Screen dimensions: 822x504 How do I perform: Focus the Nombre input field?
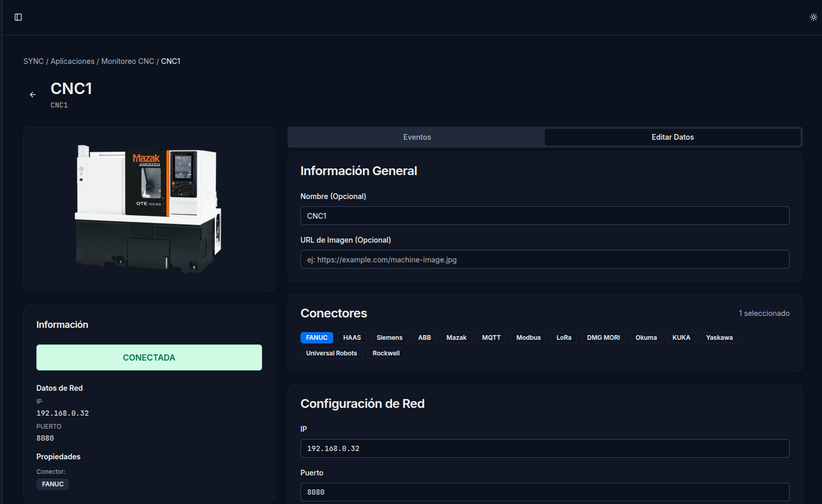click(x=544, y=216)
